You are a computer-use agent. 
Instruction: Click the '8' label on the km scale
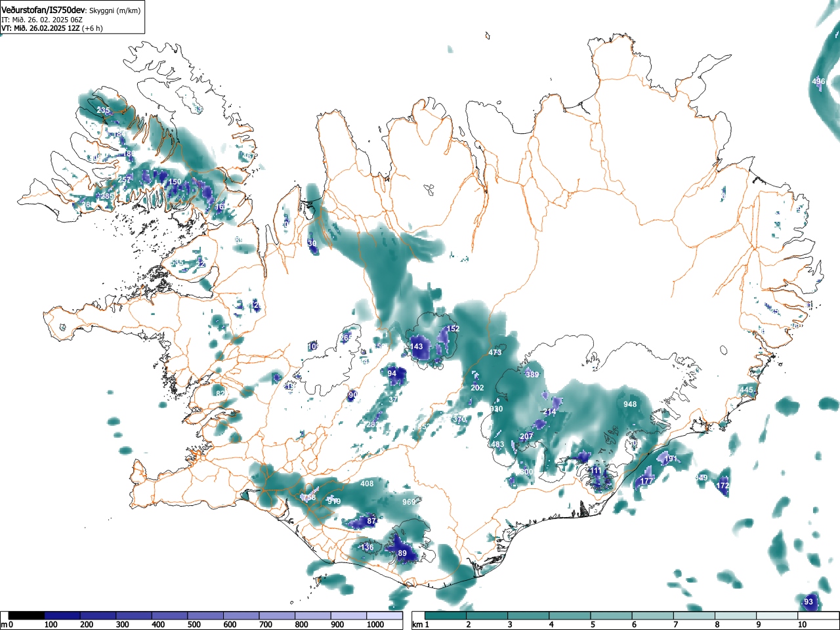pos(717,625)
